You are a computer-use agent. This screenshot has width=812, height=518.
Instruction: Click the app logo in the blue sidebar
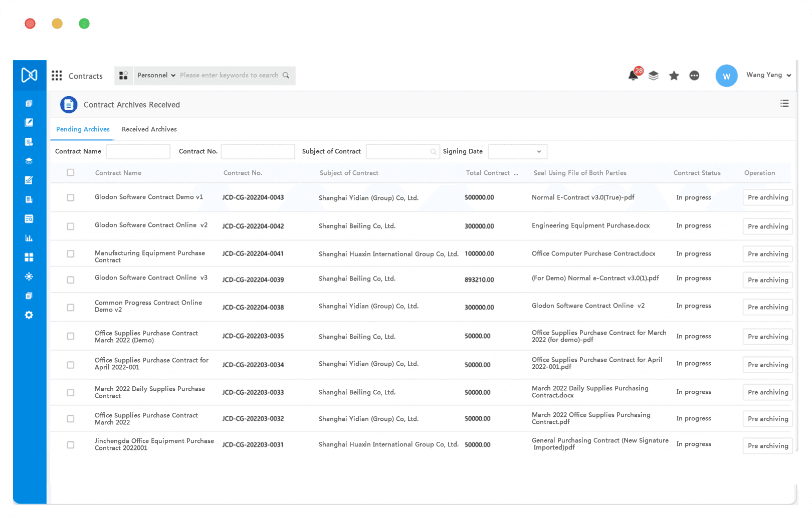point(29,75)
